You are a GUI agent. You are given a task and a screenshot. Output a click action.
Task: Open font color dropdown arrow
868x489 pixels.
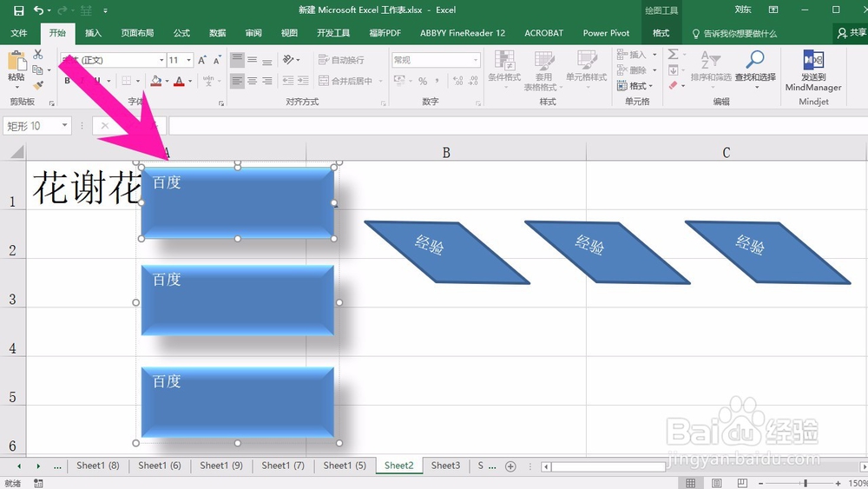tap(190, 82)
